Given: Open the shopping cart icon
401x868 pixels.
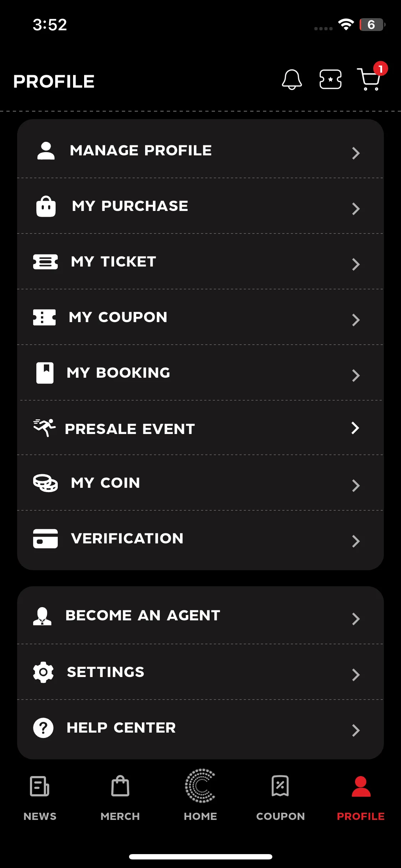Looking at the screenshot, I should point(370,79).
